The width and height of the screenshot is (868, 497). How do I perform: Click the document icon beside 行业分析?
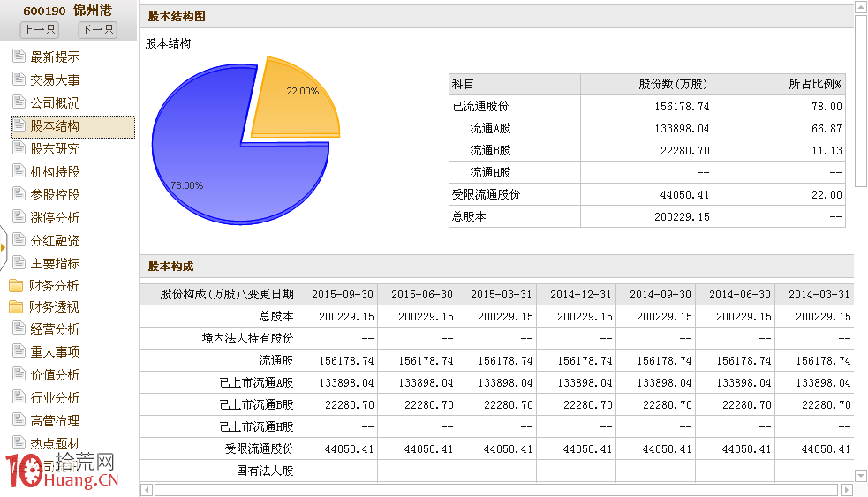pos(19,397)
